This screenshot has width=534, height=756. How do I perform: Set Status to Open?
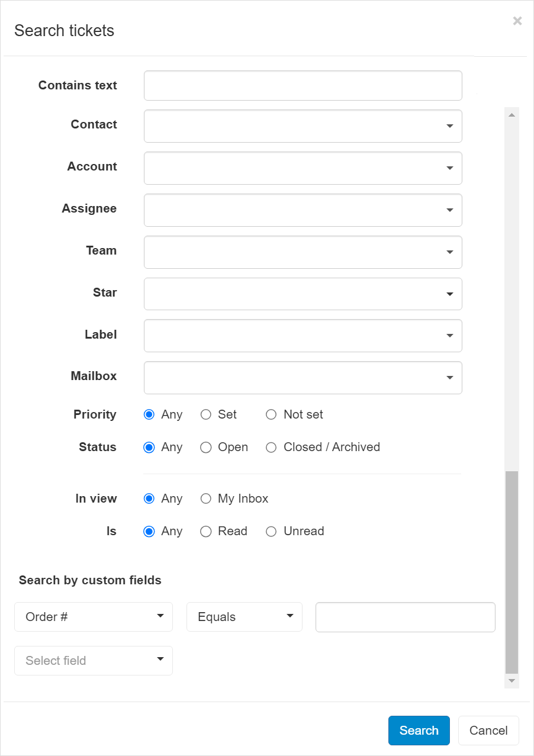pyautogui.click(x=205, y=448)
